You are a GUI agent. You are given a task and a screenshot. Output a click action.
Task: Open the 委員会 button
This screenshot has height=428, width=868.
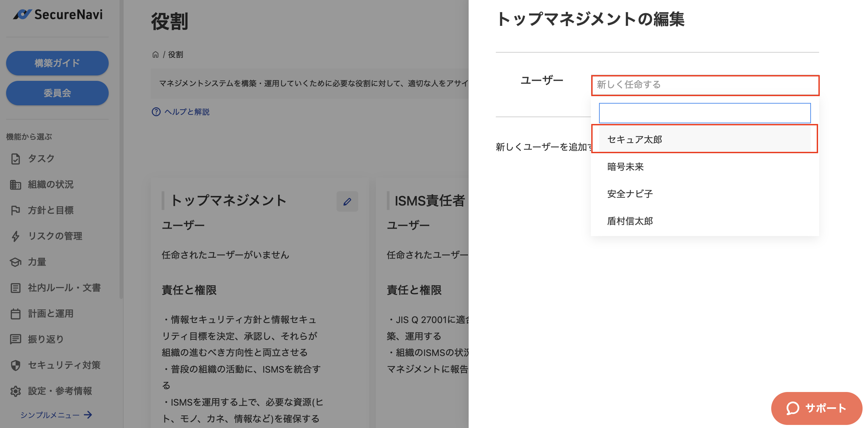pyautogui.click(x=57, y=93)
